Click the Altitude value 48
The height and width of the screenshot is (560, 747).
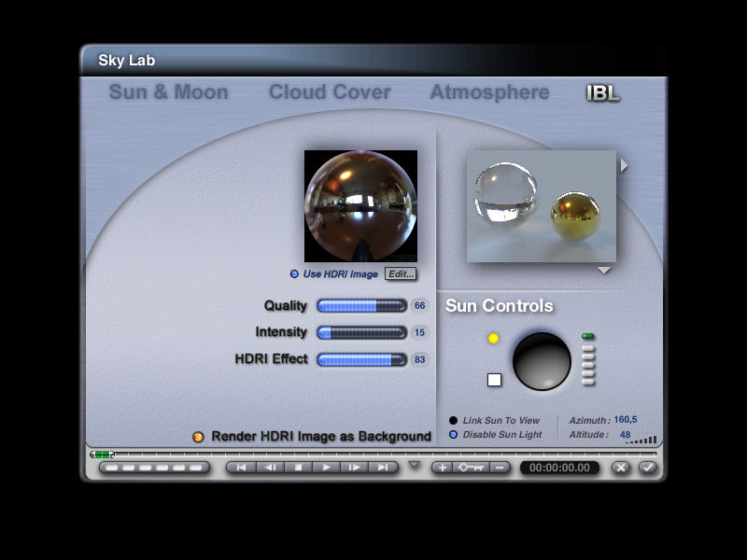pos(625,434)
